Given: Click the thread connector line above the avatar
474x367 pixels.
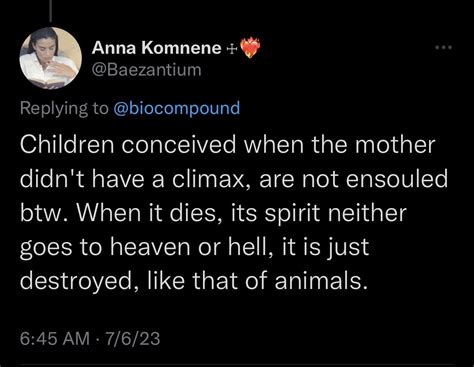Looking at the screenshot, I should pos(51,10).
